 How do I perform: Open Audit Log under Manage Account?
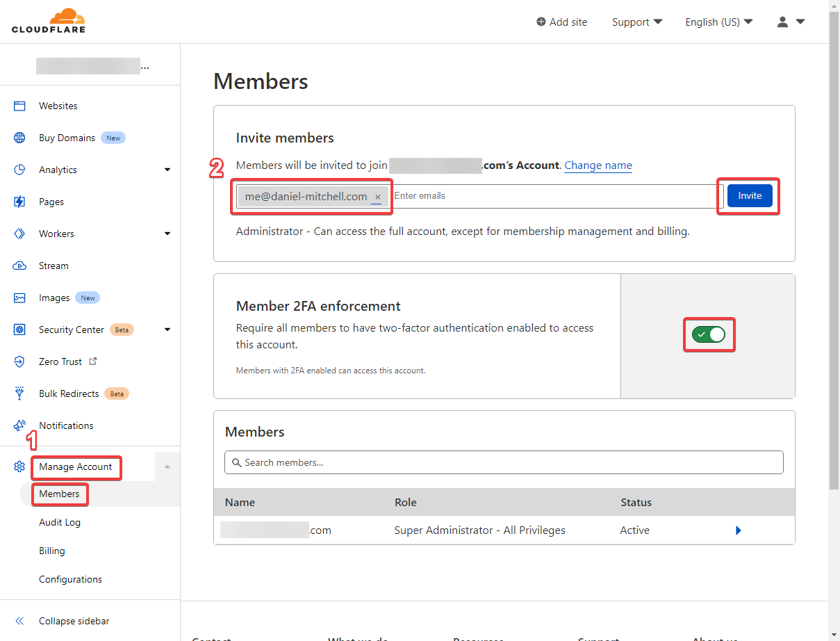pyautogui.click(x=60, y=522)
